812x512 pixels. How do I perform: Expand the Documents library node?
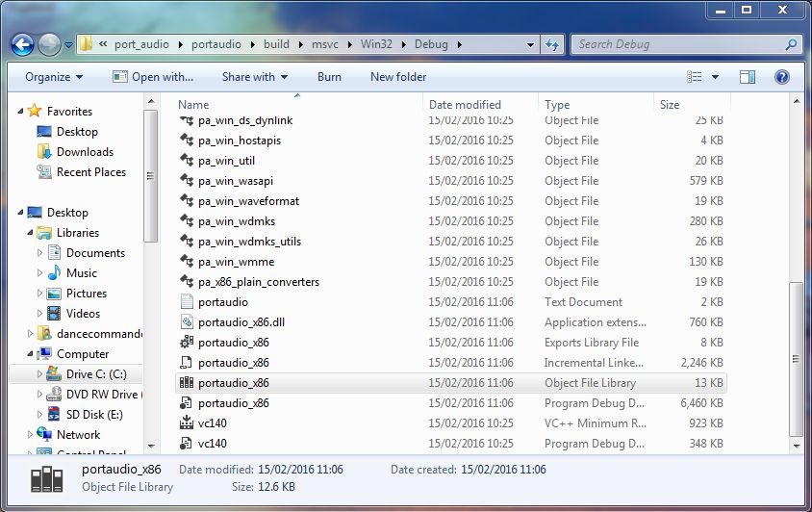point(39,253)
